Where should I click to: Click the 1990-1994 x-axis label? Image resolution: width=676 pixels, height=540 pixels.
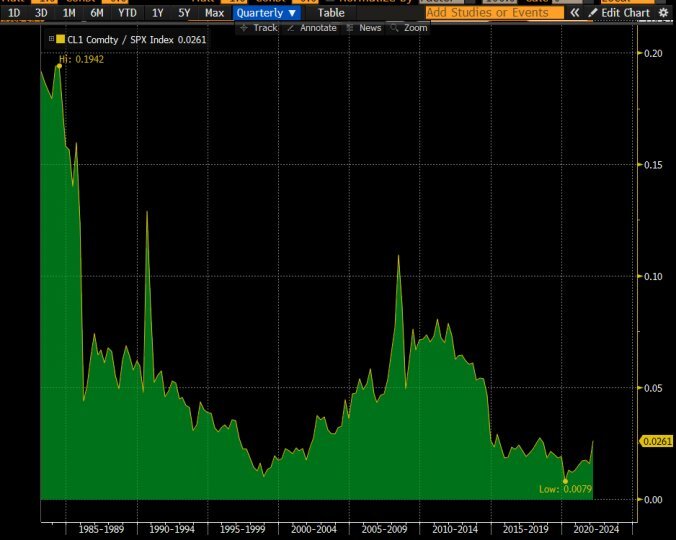tap(172, 529)
